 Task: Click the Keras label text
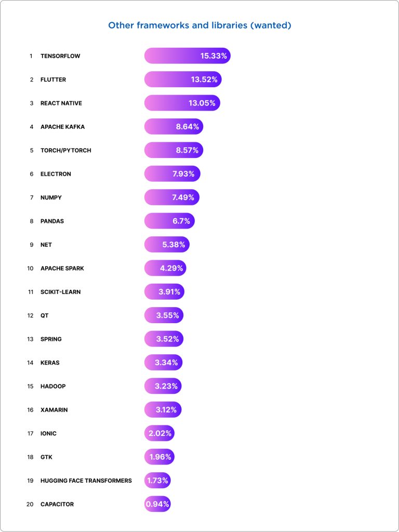[x=50, y=363]
